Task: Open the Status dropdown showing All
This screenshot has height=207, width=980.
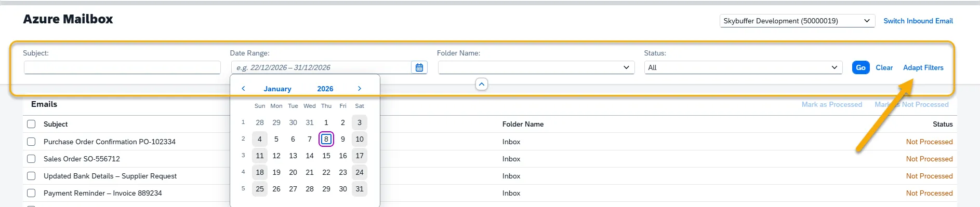Action: pyautogui.click(x=743, y=67)
